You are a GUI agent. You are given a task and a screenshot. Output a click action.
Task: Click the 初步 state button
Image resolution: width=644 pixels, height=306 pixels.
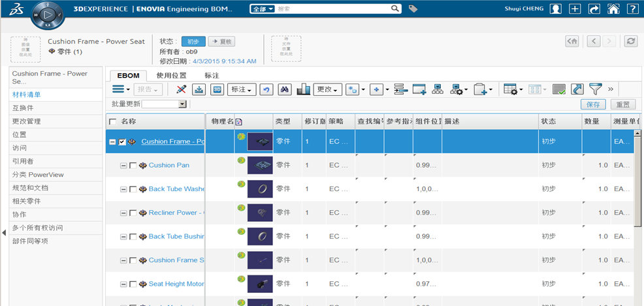[x=193, y=41]
